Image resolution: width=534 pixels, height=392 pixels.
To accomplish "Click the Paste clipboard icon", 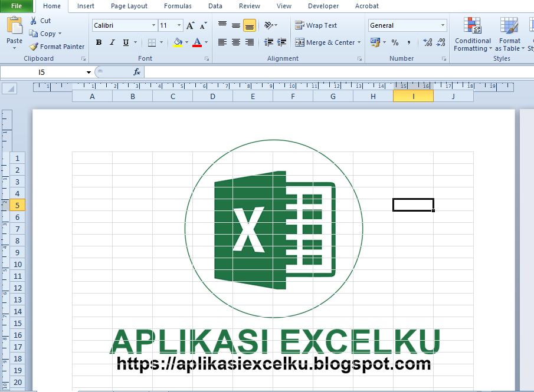I will (14, 26).
